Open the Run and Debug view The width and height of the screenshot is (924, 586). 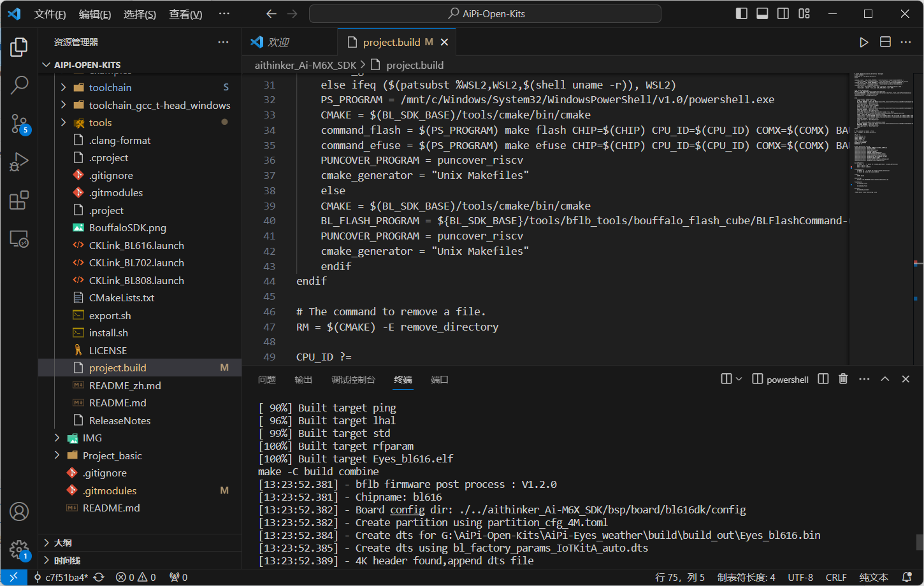pos(19,162)
